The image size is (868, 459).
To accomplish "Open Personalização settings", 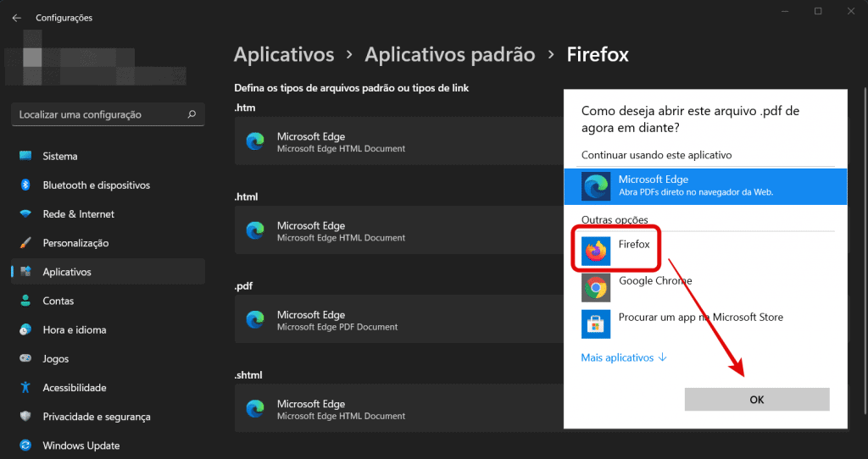I will coord(108,243).
